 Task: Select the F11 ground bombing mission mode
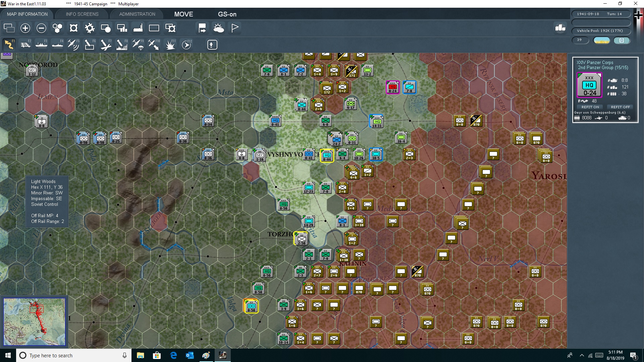point(170,44)
